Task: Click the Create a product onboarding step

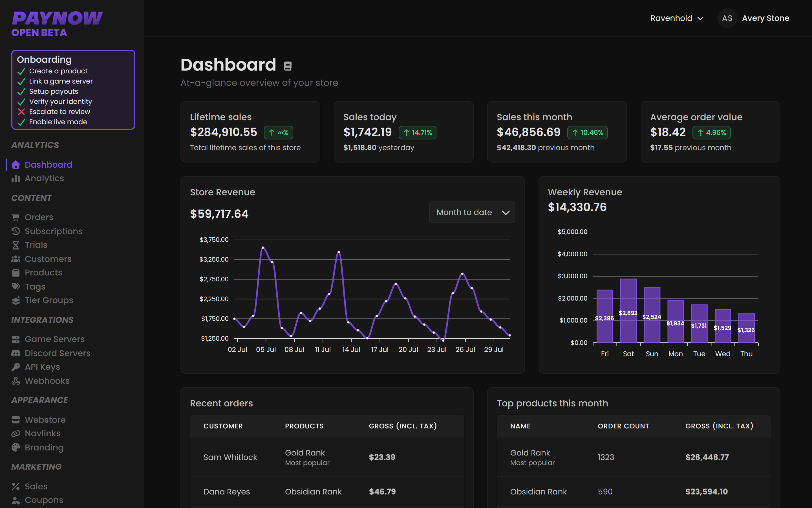Action: (58, 71)
